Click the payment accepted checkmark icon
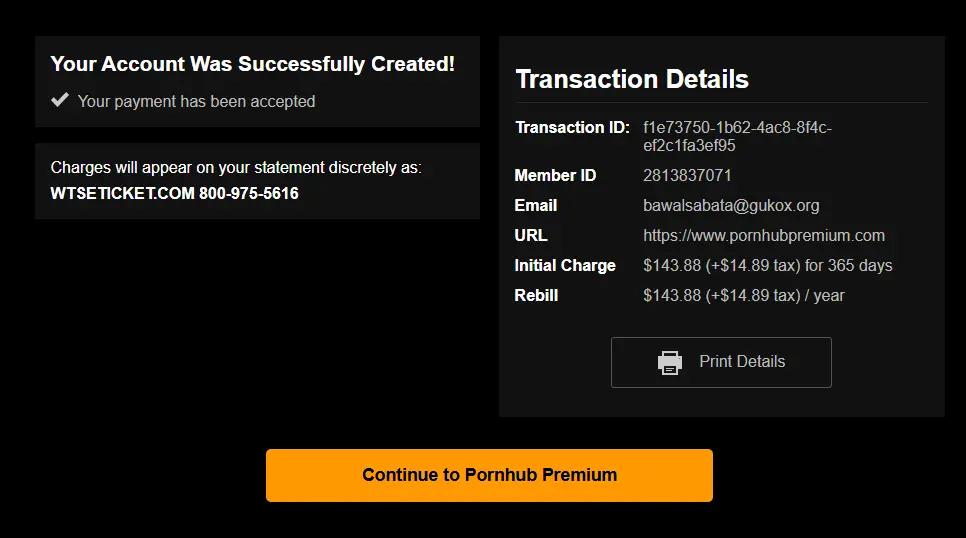 click(60, 100)
